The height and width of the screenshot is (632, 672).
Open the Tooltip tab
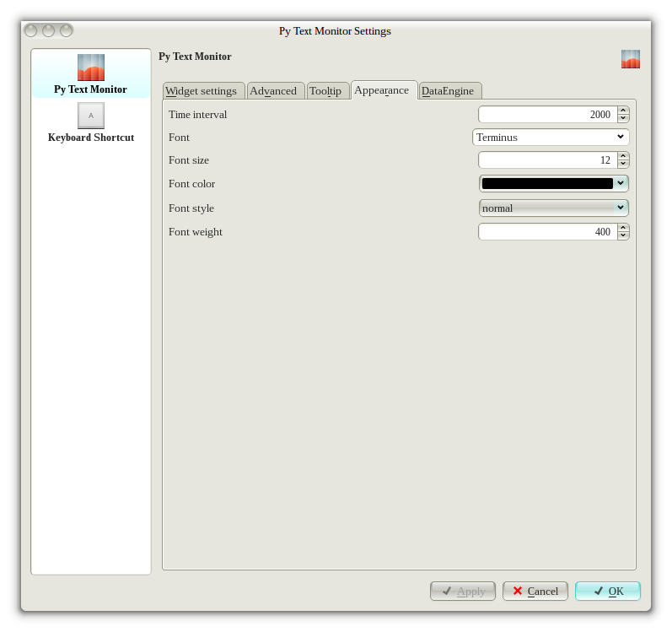pos(325,91)
